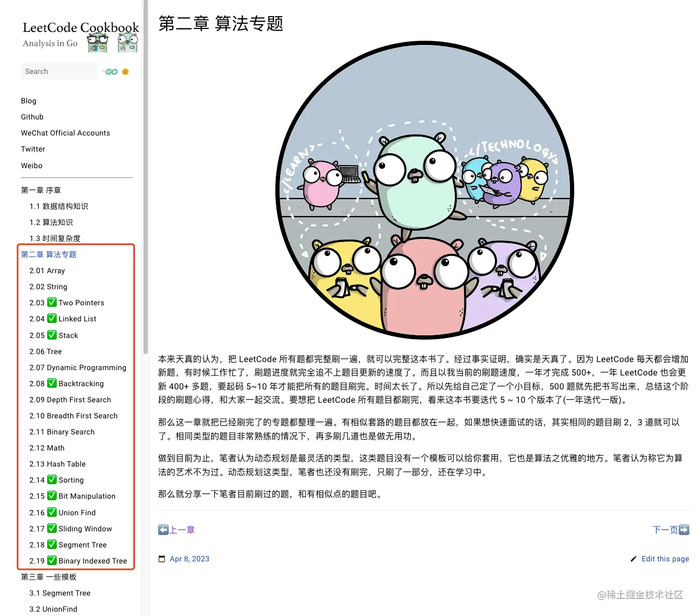Open 3.2 UnionFind template
The image size is (699, 616).
pyautogui.click(x=53, y=609)
